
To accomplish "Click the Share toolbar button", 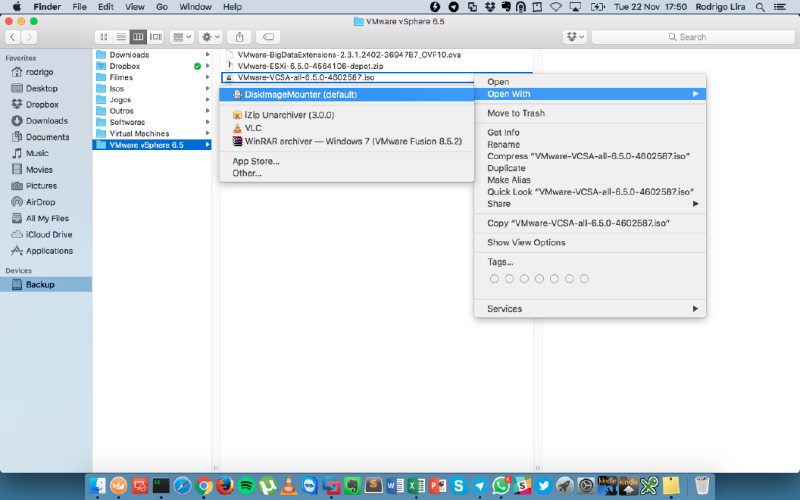I will tap(240, 37).
